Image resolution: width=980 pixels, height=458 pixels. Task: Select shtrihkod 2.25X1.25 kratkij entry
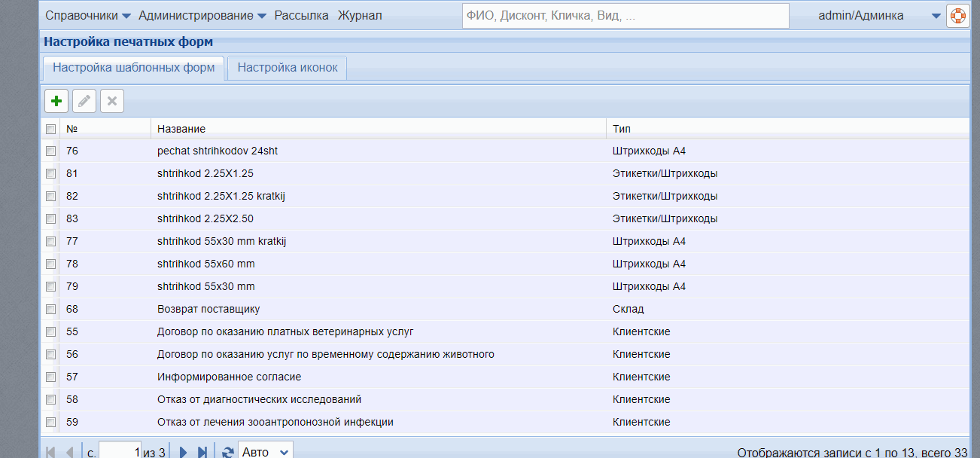click(221, 196)
